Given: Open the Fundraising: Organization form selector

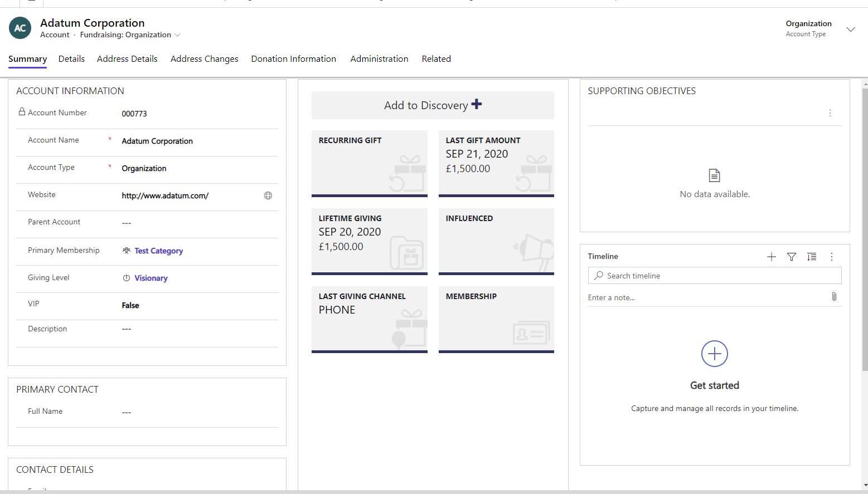Looking at the screenshot, I should click(x=130, y=35).
